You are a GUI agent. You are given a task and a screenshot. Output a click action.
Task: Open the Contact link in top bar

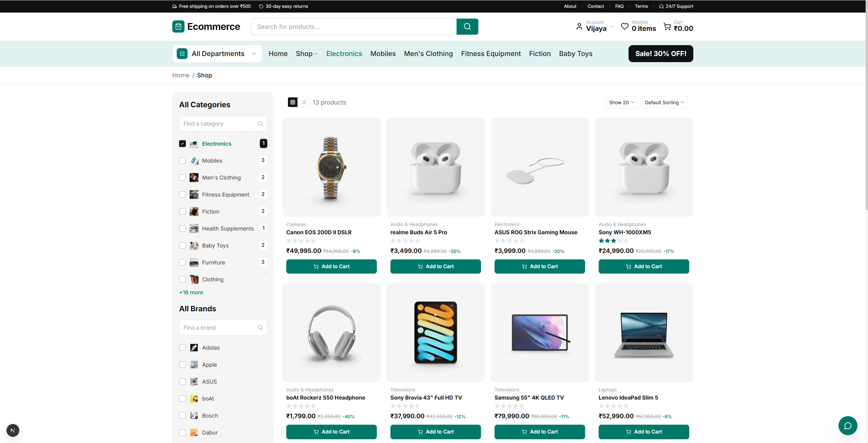(x=596, y=6)
